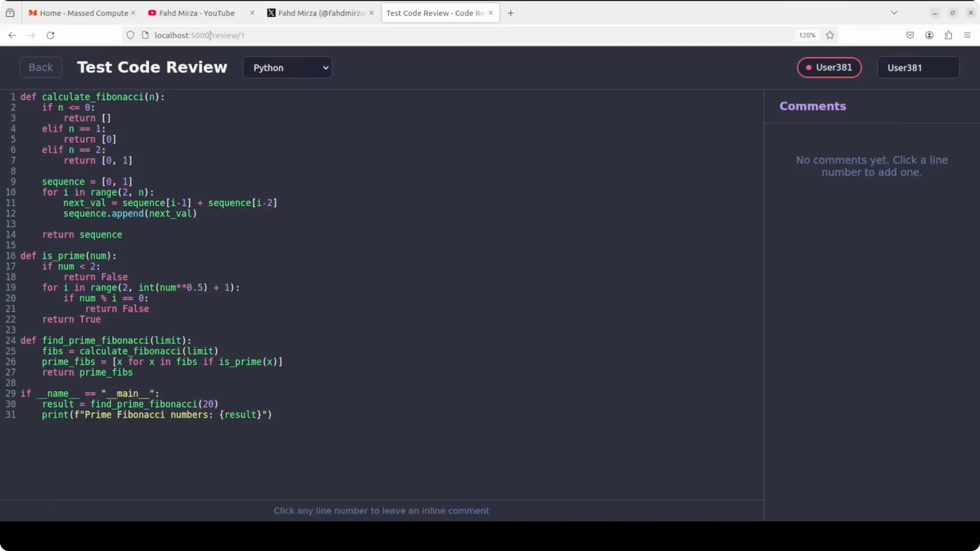Image resolution: width=980 pixels, height=551 pixels.
Task: Click line number 20 to comment
Action: [11, 298]
